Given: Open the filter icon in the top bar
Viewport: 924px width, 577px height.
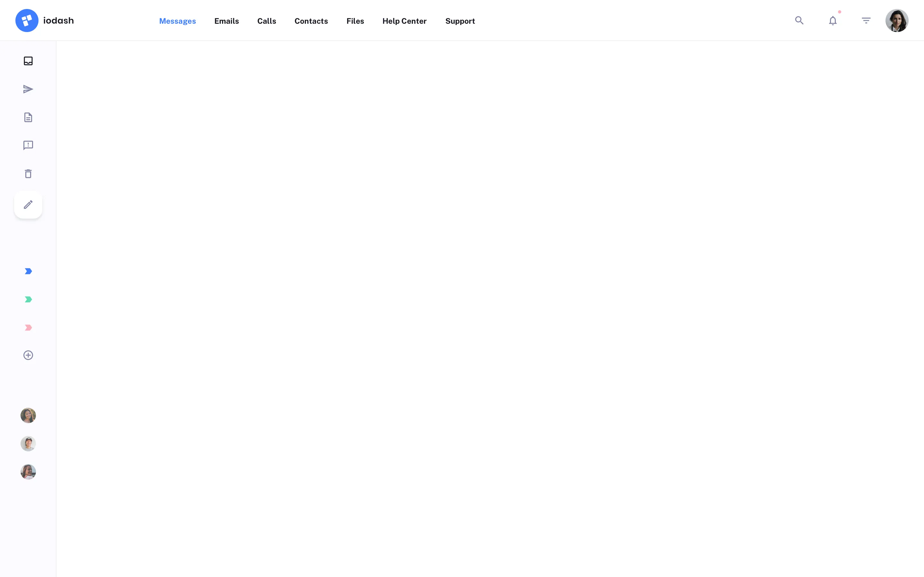Looking at the screenshot, I should tap(866, 20).
